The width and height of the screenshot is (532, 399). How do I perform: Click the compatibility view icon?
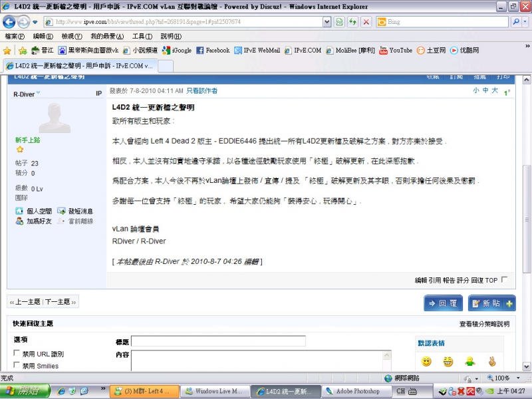pos(339,22)
